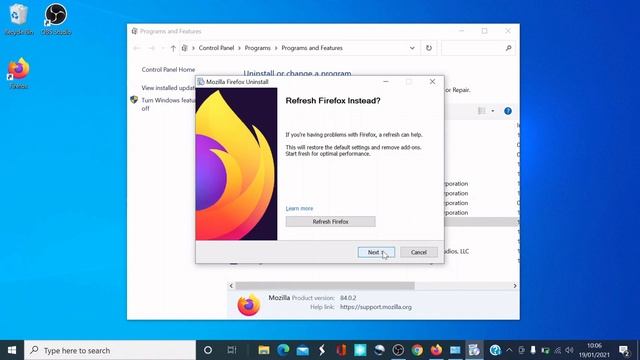Open the Get Help taskbar icon
This screenshot has width=640, height=360.
495,350
